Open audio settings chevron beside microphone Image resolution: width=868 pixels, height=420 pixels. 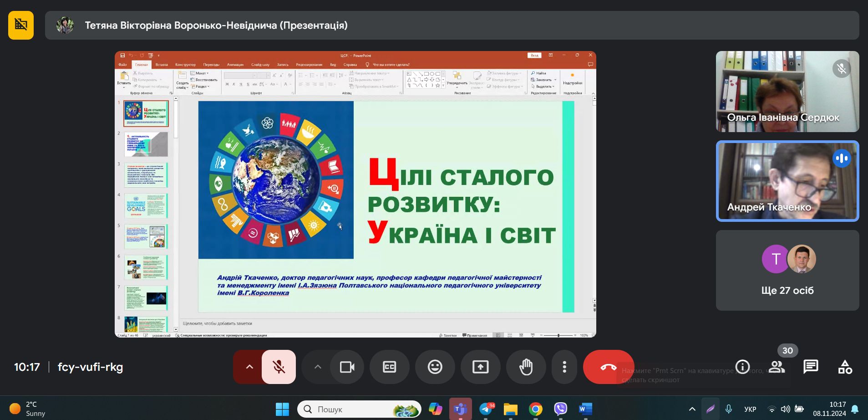point(249,367)
